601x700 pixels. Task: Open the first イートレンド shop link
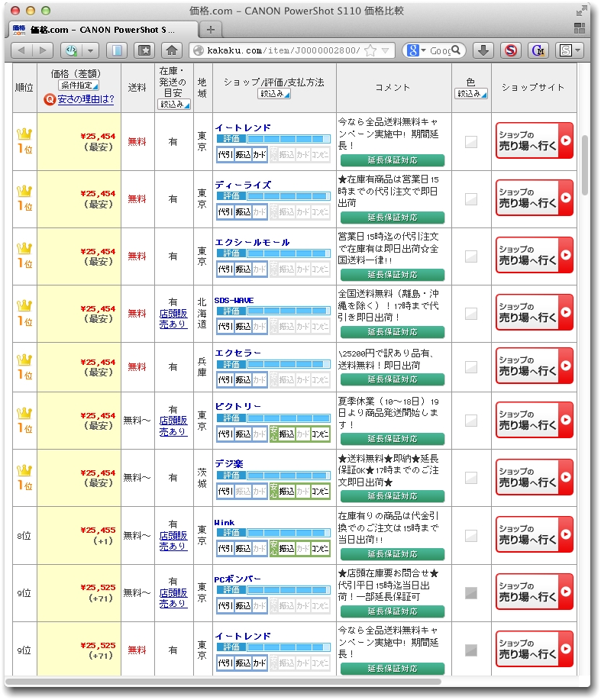point(243,127)
